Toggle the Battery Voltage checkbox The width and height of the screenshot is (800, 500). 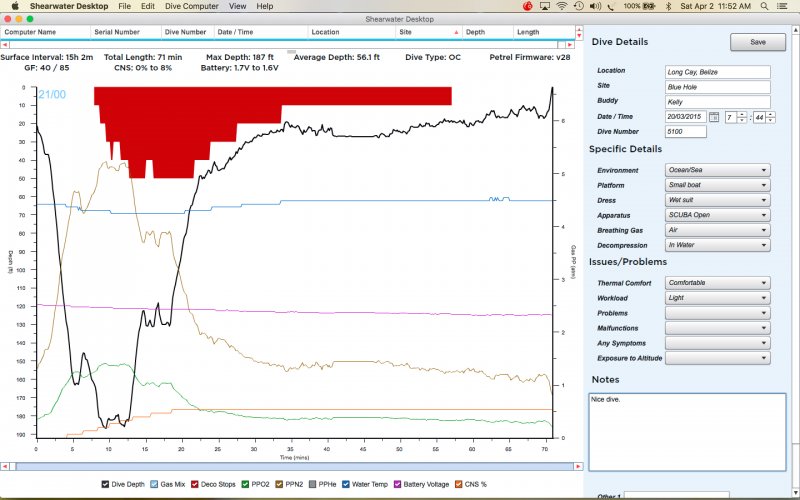coord(398,484)
